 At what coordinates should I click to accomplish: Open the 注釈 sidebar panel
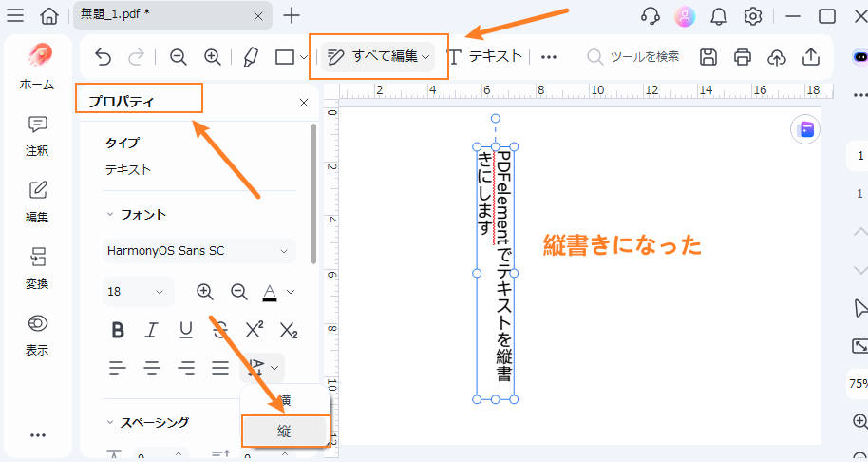[37, 136]
